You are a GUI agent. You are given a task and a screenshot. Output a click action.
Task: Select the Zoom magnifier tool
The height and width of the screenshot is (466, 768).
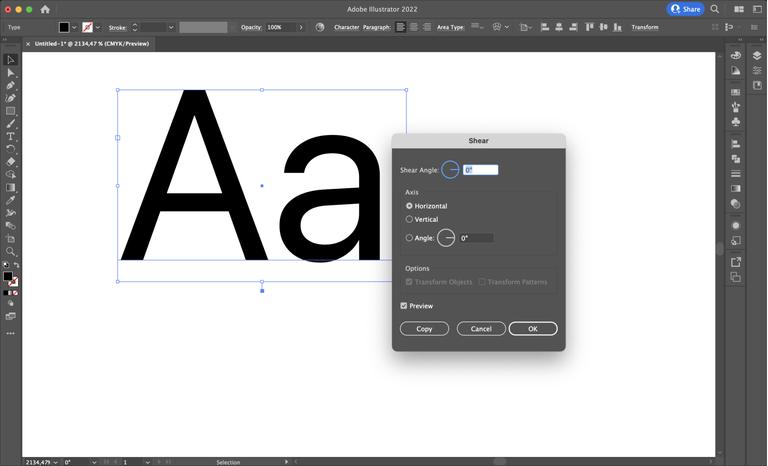click(11, 251)
